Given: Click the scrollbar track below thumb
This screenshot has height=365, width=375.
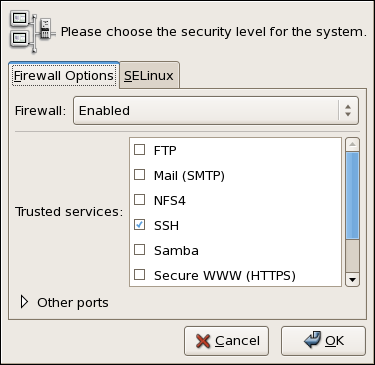Looking at the screenshot, I should click(x=353, y=256).
